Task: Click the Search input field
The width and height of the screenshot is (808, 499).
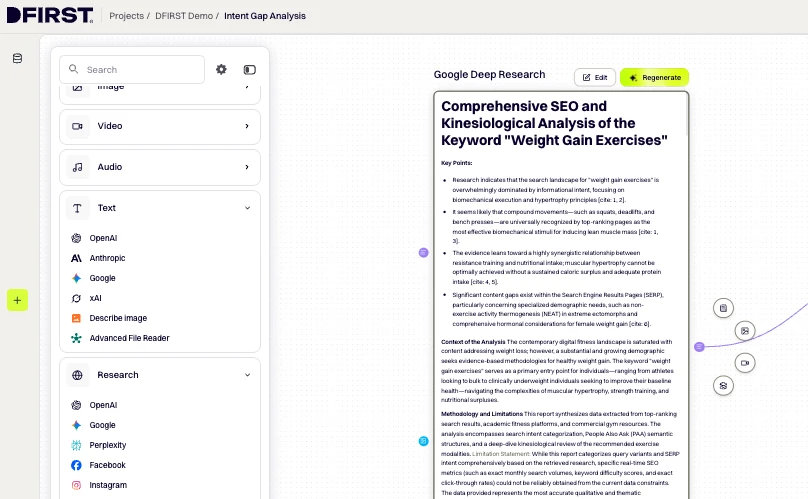Action: [x=132, y=70]
